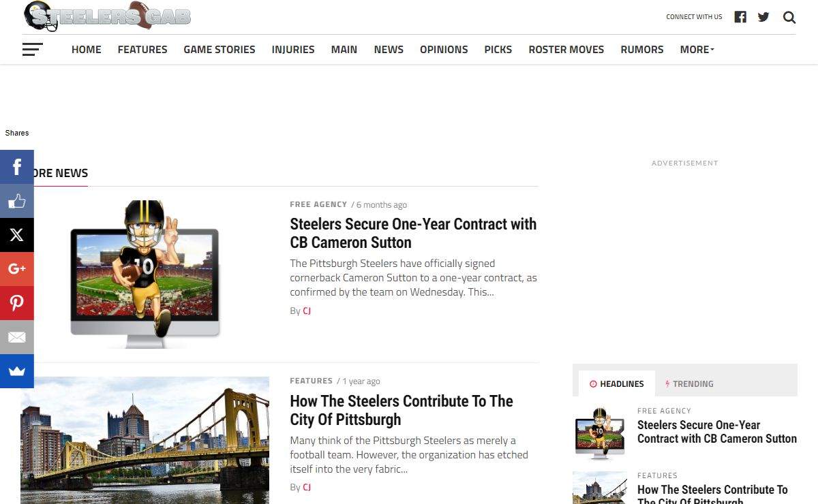Click '6 months ago' timestamp
The width and height of the screenshot is (818, 504).
(381, 205)
